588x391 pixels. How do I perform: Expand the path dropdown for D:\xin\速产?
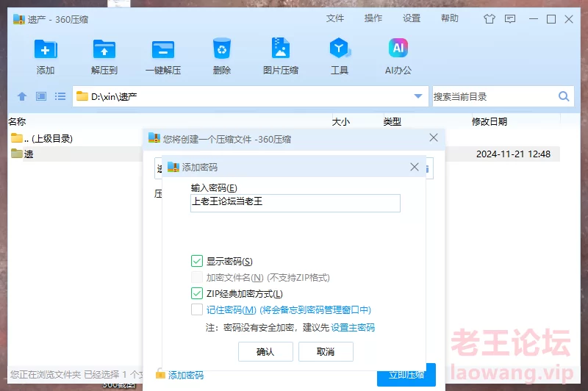tap(418, 96)
